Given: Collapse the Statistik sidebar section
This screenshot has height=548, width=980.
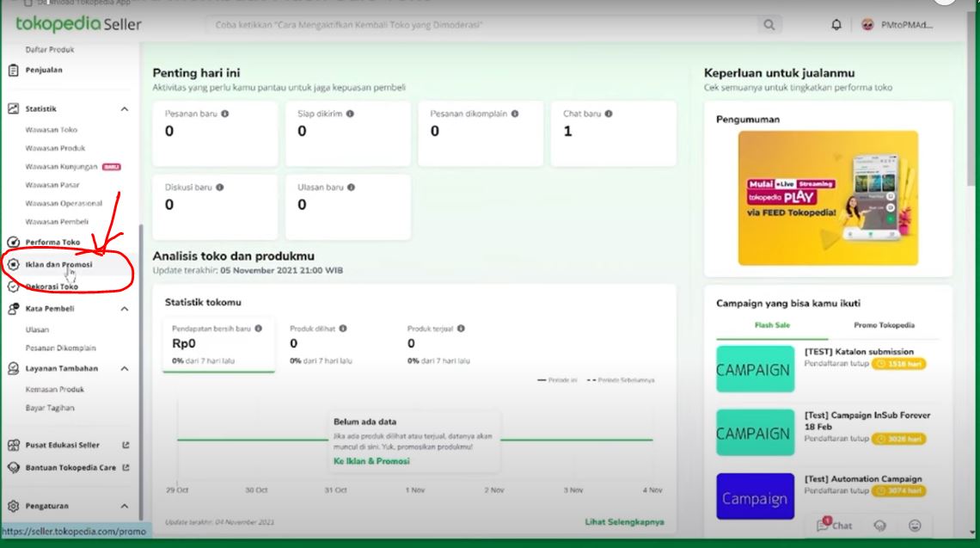Looking at the screenshot, I should click(x=124, y=109).
